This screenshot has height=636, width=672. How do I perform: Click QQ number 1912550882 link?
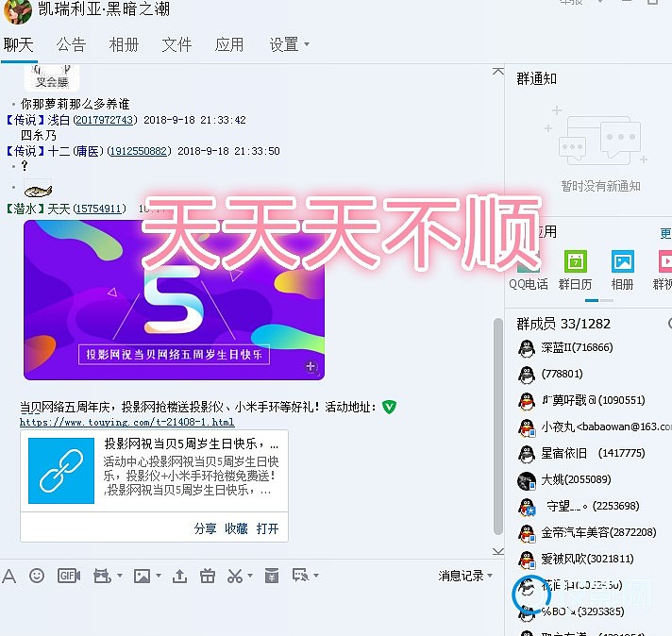139,151
